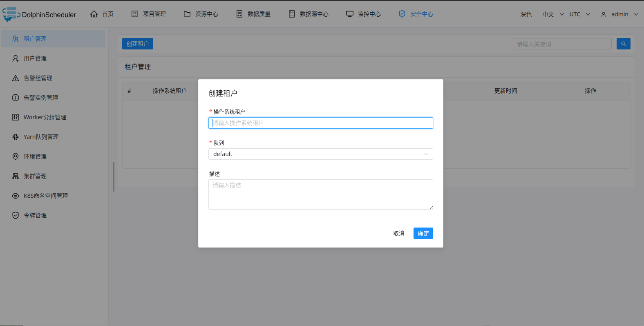Open the 环境管理 location pin icon
This screenshot has width=644, height=326.
click(x=16, y=156)
